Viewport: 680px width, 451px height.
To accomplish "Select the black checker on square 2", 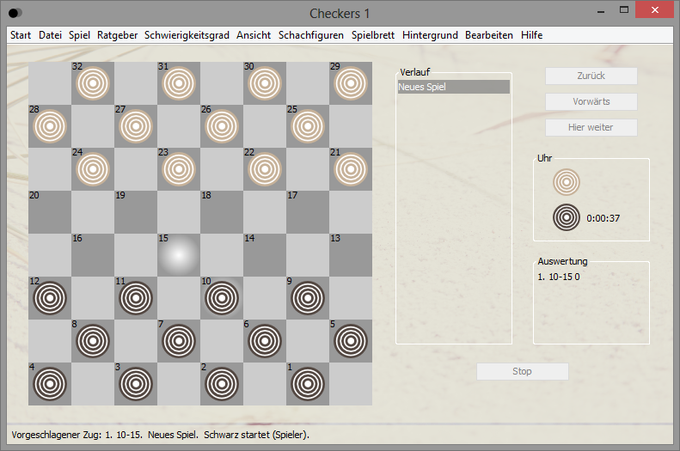I will click(x=222, y=384).
